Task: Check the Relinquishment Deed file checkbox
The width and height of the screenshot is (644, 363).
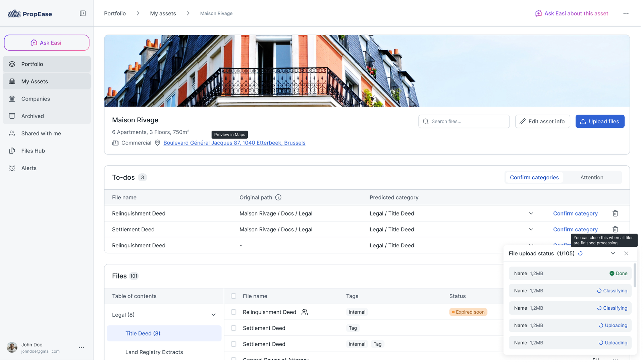Action: 233,312
